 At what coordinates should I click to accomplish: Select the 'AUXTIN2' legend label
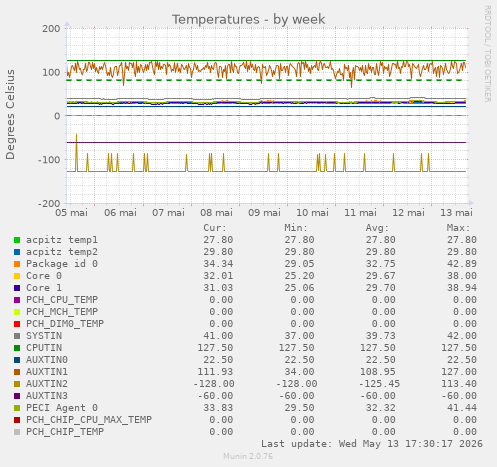tap(47, 384)
